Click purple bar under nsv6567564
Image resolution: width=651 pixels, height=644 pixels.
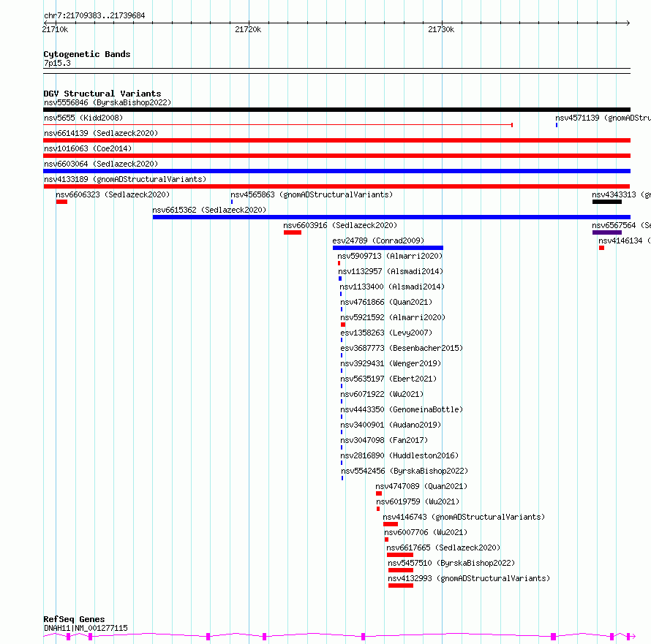[607, 232]
